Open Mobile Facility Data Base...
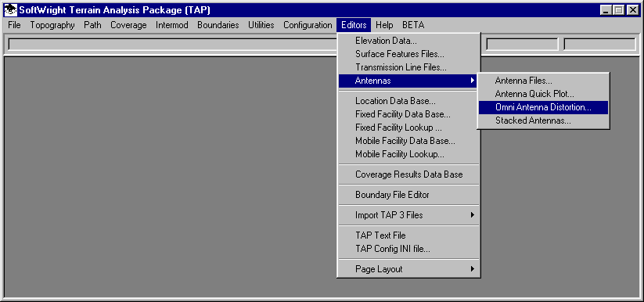 pos(408,141)
